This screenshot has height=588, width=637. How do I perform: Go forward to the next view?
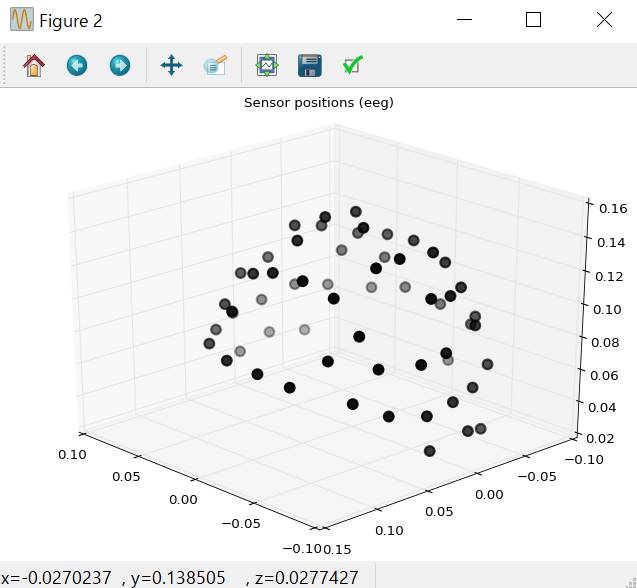pyautogui.click(x=120, y=66)
